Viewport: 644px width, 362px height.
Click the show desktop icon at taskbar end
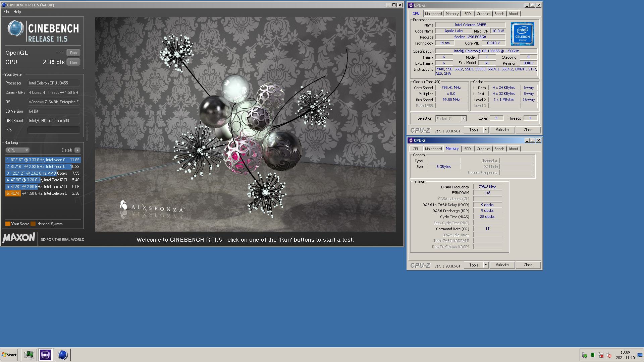pyautogui.click(x=640, y=355)
